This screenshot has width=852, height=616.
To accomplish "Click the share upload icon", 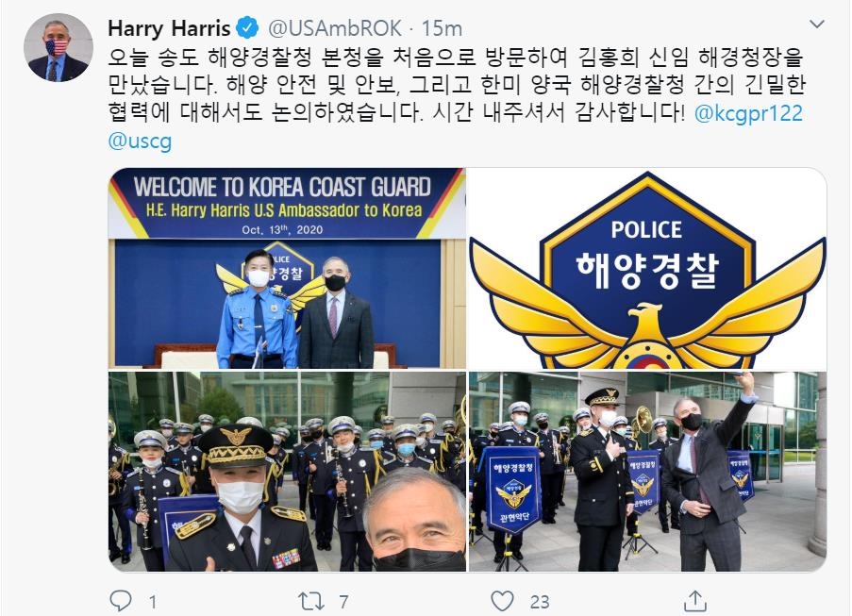I will pyautogui.click(x=694, y=600).
